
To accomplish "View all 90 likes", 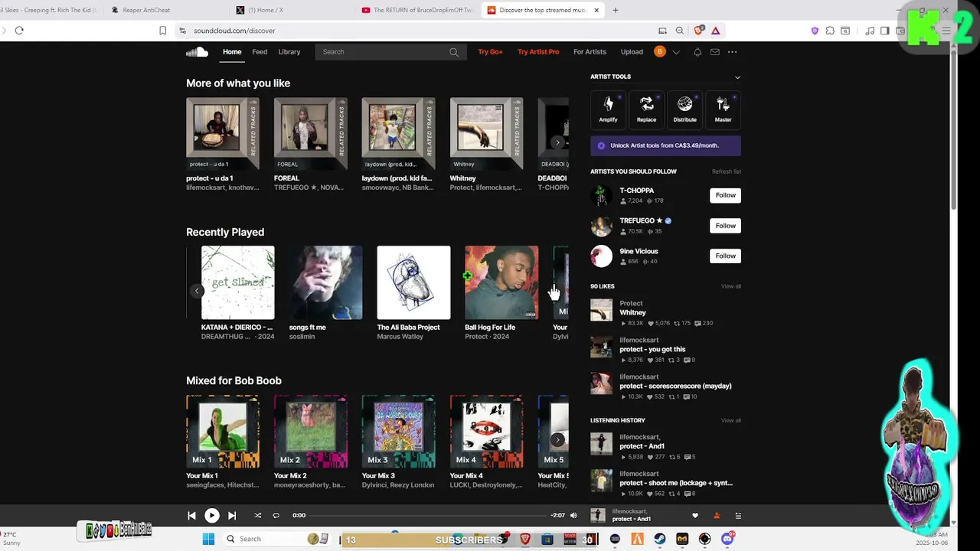I will pyautogui.click(x=731, y=286).
